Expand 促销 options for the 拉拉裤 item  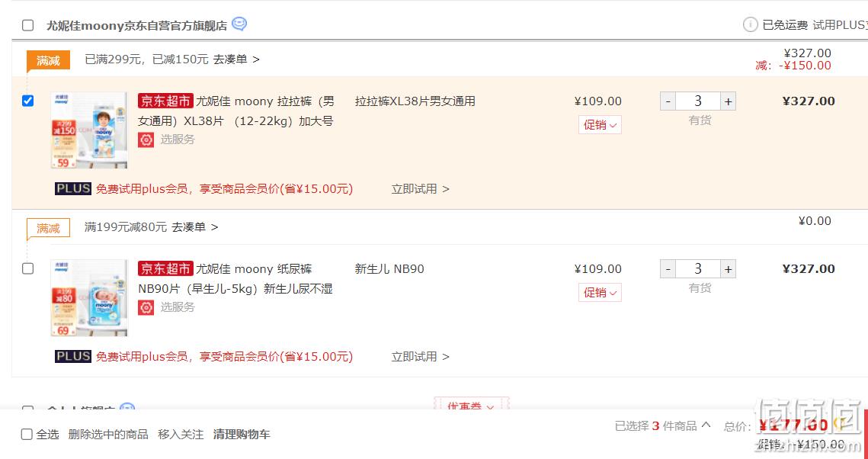(600, 124)
